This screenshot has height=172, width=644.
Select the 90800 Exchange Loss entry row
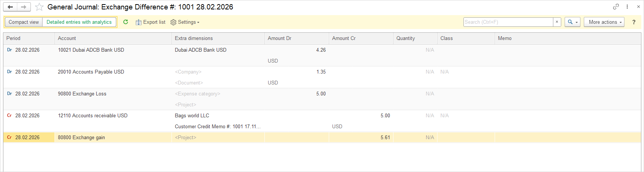(82, 94)
